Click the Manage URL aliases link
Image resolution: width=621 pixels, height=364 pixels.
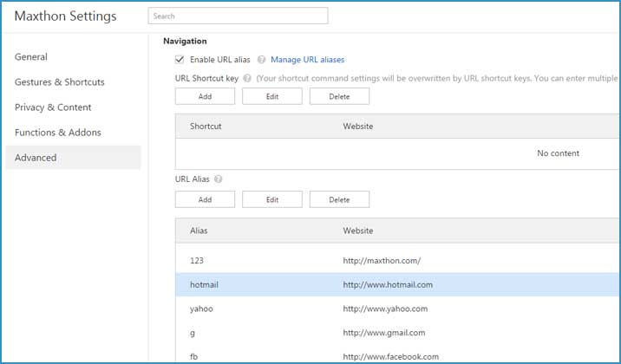[307, 60]
